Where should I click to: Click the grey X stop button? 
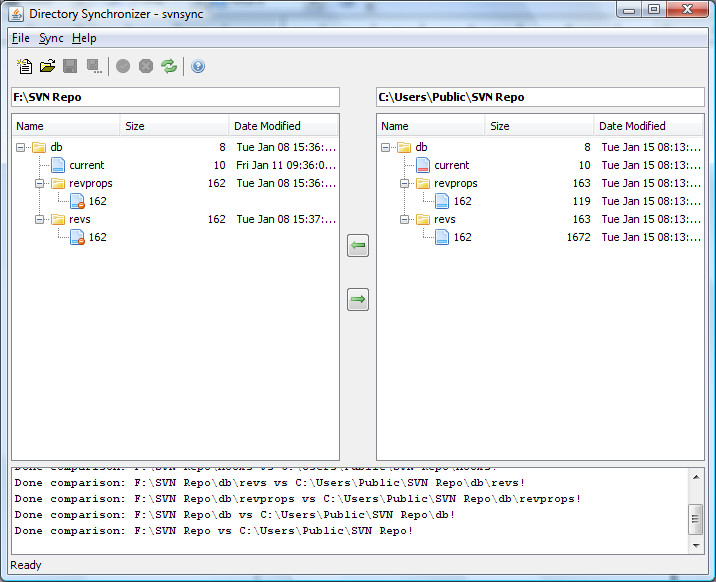tap(146, 67)
